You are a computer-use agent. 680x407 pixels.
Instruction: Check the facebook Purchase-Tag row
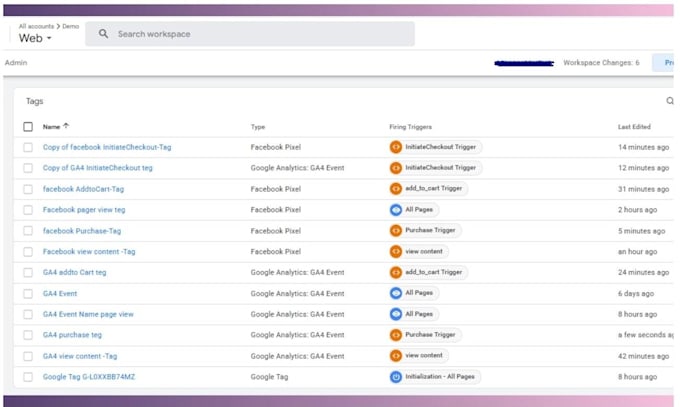point(28,231)
